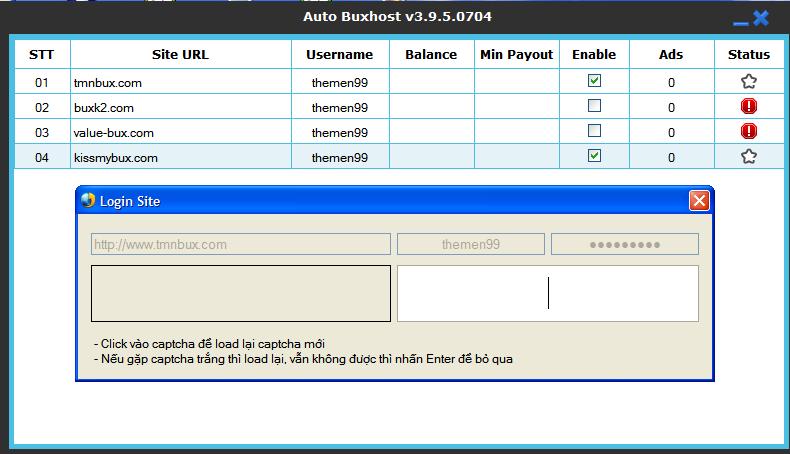790x454 pixels.
Task: Close the Login Site dialog
Action: [x=699, y=201]
